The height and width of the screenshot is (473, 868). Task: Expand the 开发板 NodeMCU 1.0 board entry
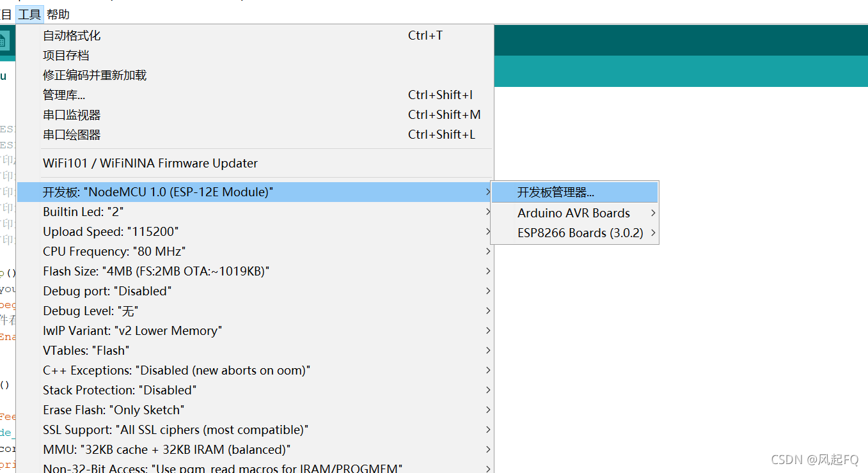click(158, 192)
